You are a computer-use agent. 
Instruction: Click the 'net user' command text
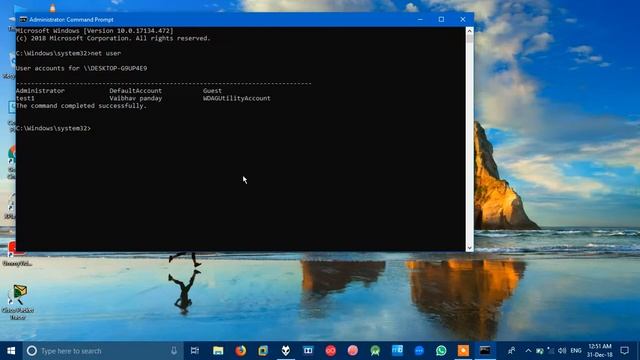(x=106, y=53)
